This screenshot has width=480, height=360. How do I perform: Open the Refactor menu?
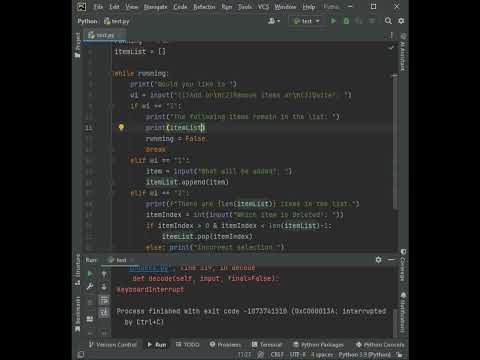204,7
